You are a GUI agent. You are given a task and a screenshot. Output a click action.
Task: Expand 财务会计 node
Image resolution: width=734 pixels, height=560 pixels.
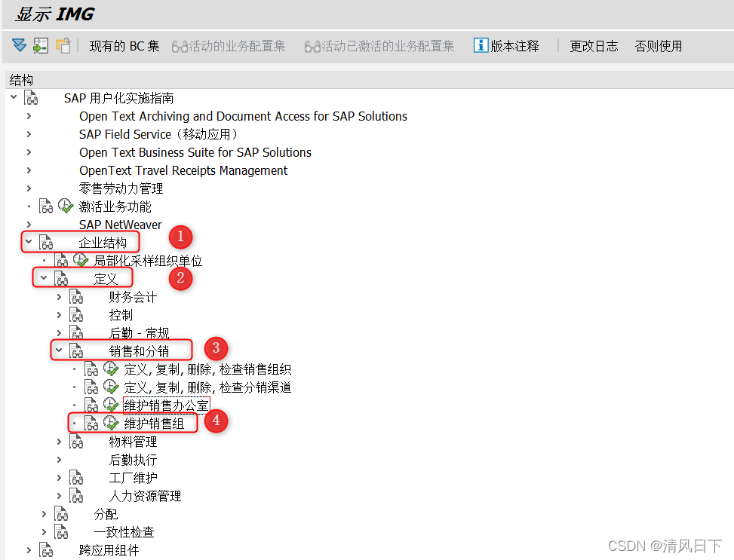tap(59, 297)
